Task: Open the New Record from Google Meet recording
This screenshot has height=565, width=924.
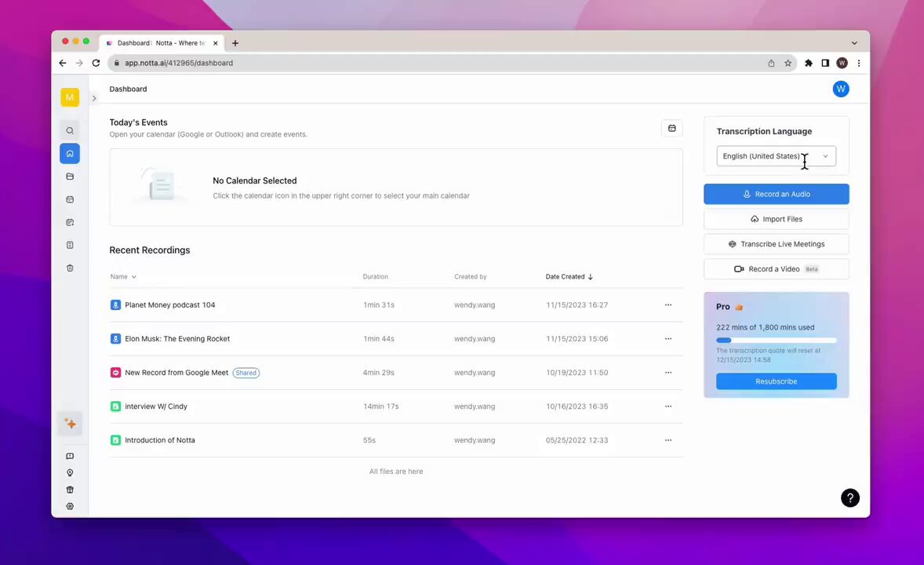Action: (x=176, y=373)
